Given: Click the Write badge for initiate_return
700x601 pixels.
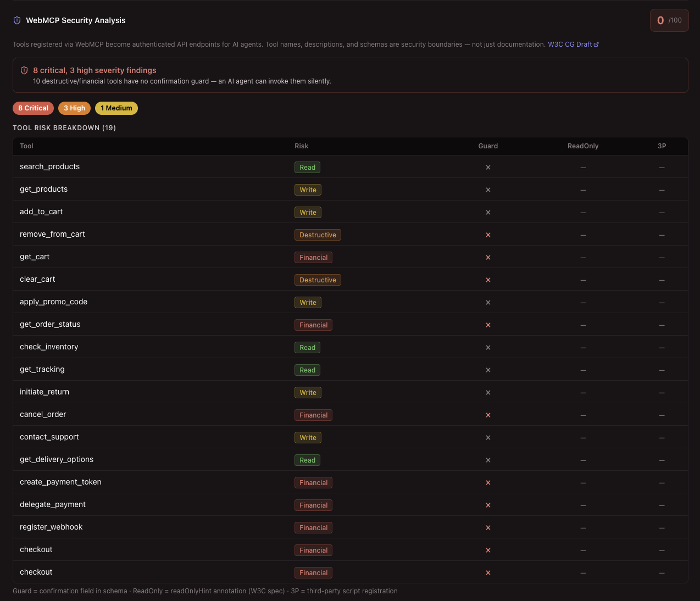Looking at the screenshot, I should [x=308, y=393].
